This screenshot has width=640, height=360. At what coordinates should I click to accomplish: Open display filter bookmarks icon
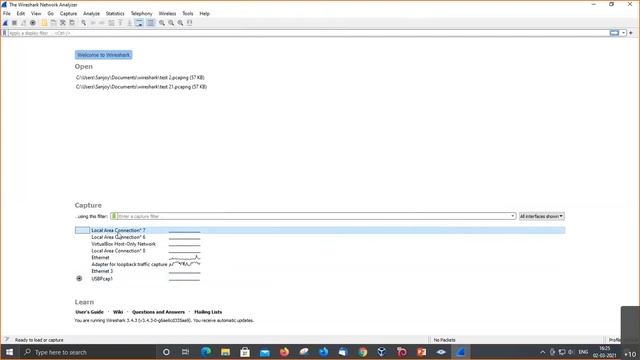pyautogui.click(x=4, y=33)
